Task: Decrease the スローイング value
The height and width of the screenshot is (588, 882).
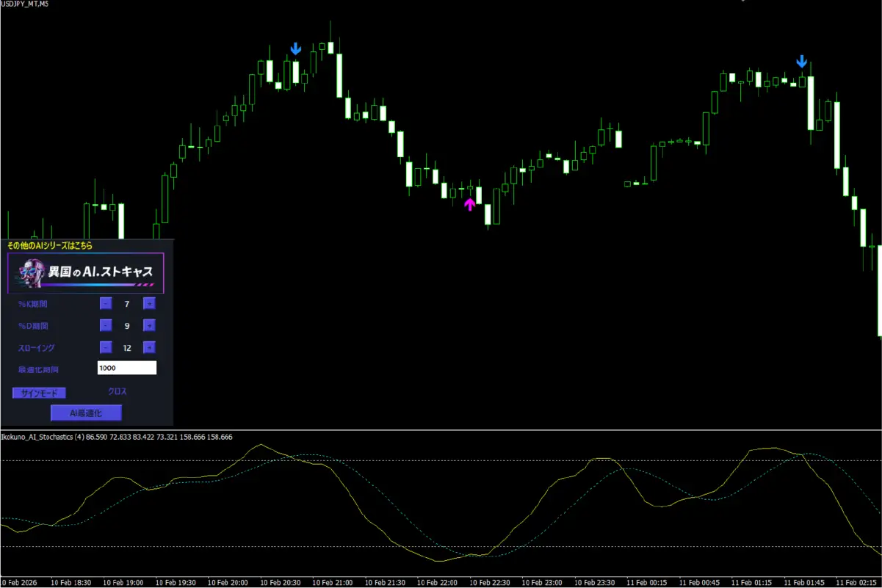Action: (x=106, y=348)
